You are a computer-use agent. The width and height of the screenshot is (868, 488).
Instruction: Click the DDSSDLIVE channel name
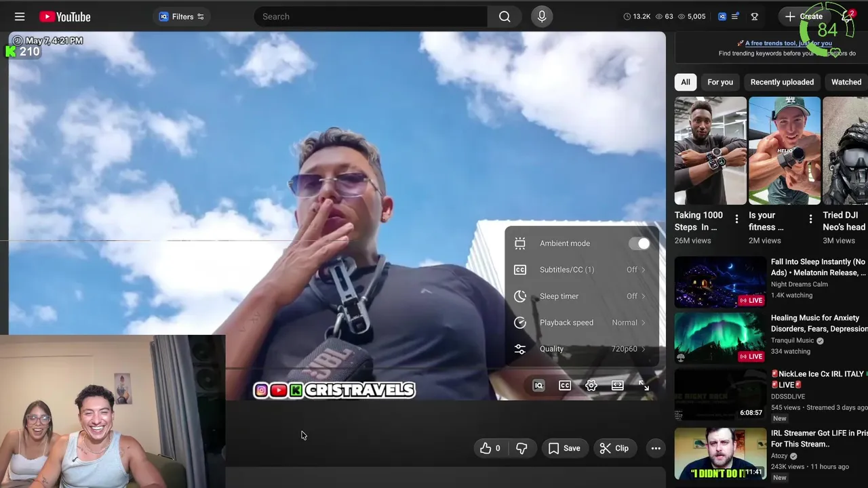[x=788, y=396]
